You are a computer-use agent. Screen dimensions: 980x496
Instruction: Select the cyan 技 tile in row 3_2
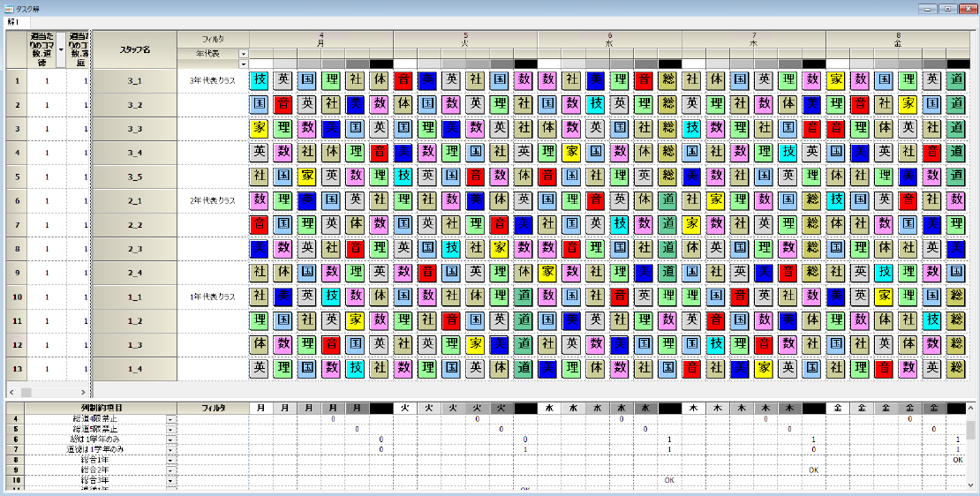tap(597, 104)
